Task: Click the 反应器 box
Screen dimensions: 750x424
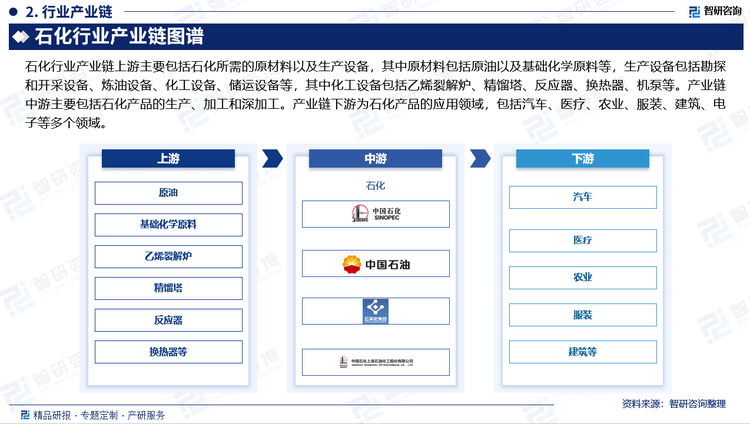Action: [x=168, y=320]
